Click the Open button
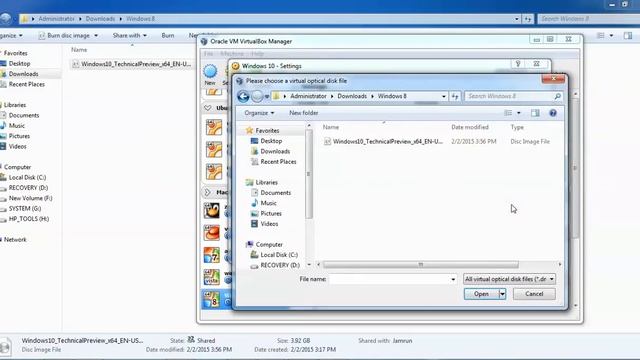 481,294
